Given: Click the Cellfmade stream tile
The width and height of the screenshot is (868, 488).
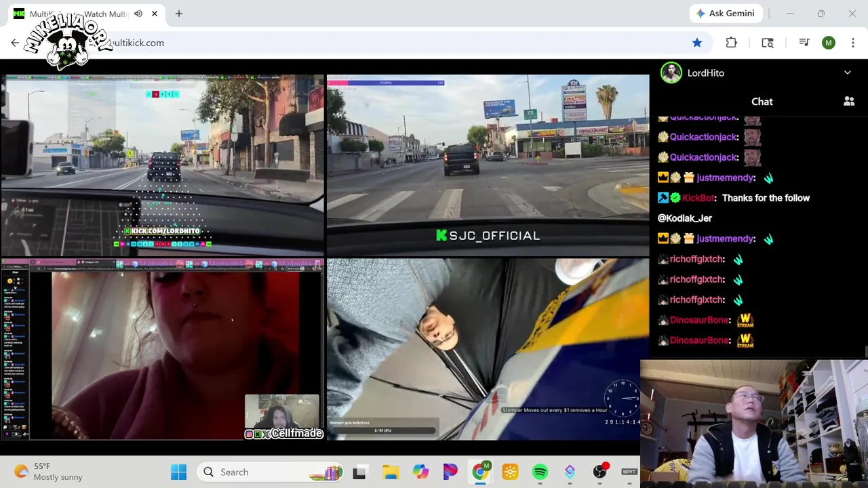Looking at the screenshot, I should point(163,350).
